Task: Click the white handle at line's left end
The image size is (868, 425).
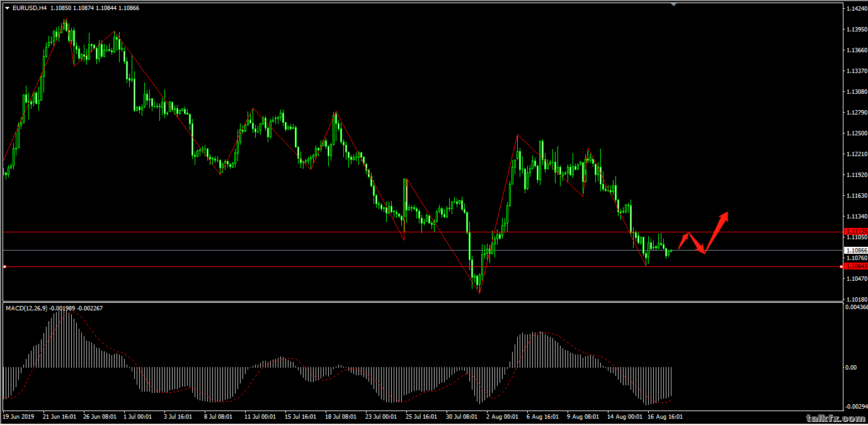Action: point(4,267)
